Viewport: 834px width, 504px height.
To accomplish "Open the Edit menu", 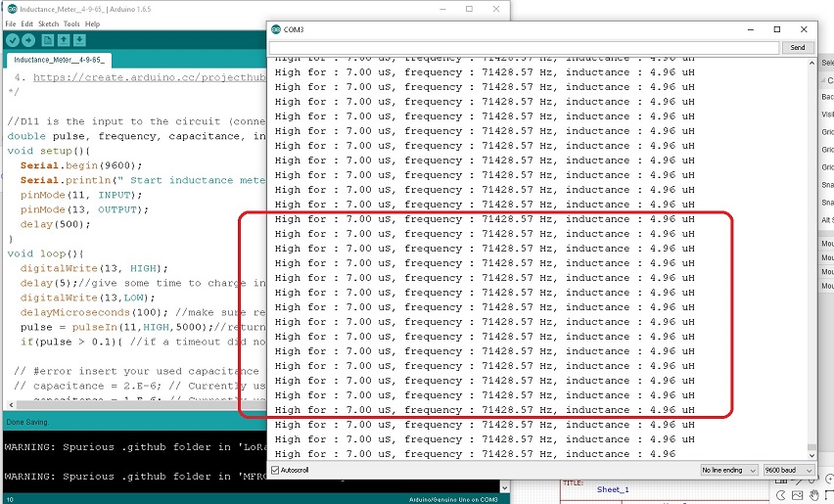I will coord(26,23).
